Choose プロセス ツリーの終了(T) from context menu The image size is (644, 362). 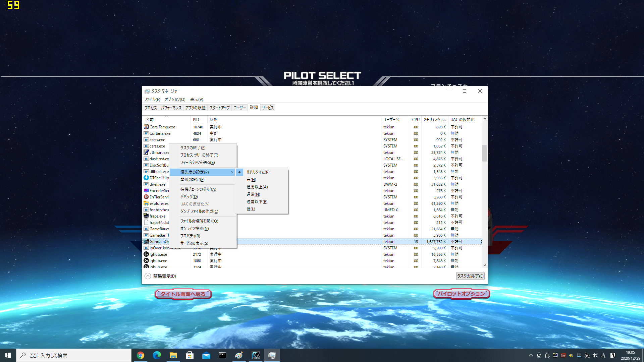point(199,155)
